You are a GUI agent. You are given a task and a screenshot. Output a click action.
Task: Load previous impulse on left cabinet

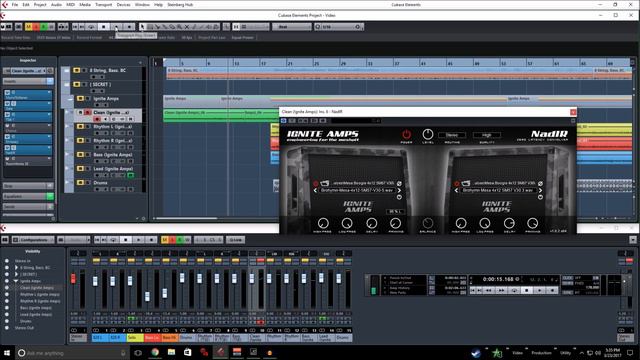click(x=315, y=190)
